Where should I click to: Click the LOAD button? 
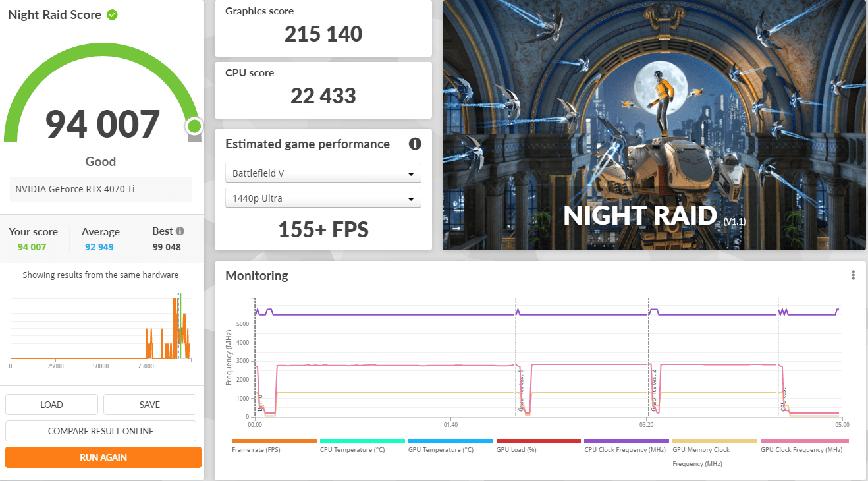51,405
